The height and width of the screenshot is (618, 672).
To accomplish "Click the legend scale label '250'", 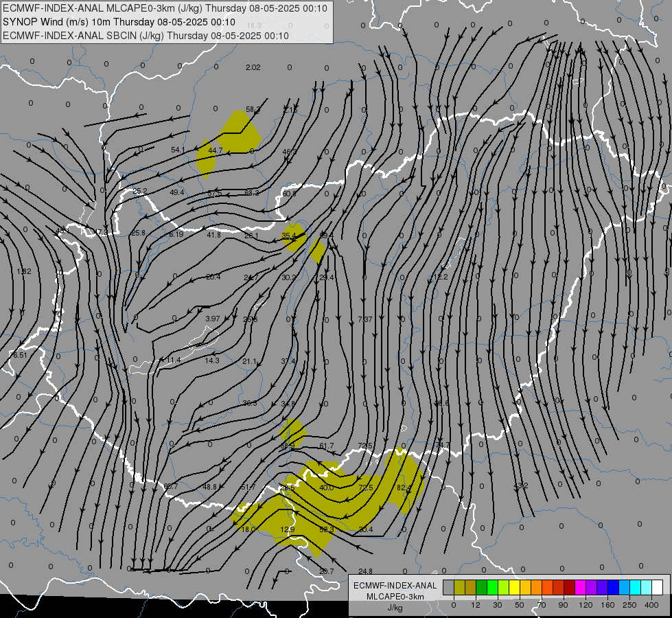I will pyautogui.click(x=629, y=605).
